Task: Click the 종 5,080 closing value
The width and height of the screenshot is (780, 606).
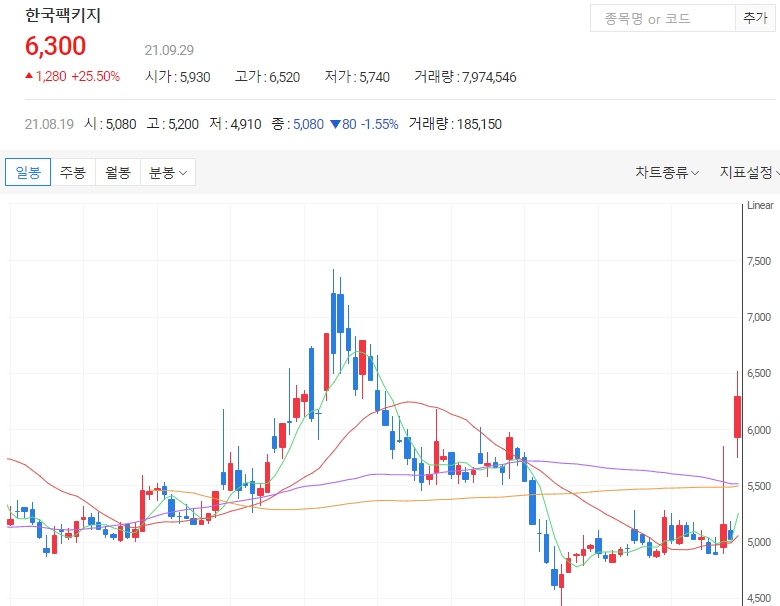Action: (x=297, y=124)
